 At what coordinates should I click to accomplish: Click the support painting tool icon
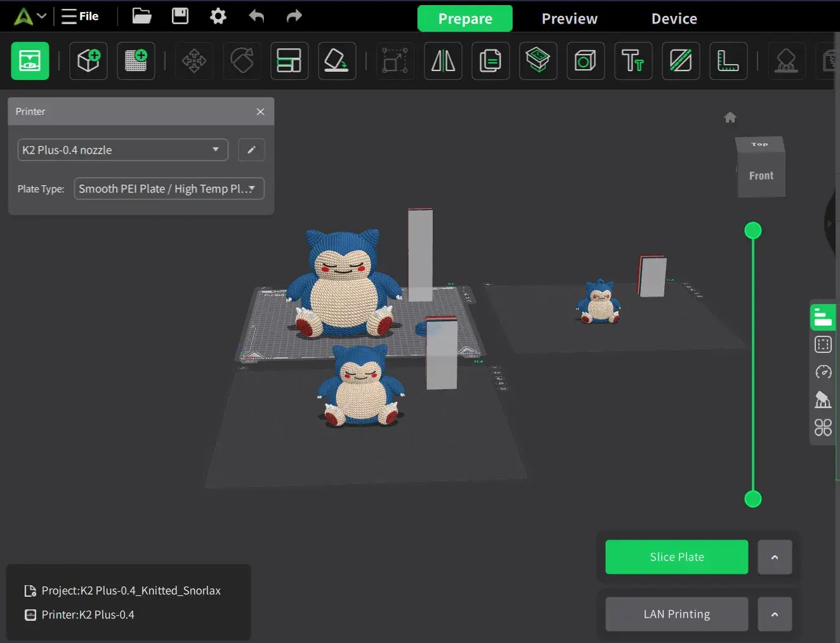[787, 61]
